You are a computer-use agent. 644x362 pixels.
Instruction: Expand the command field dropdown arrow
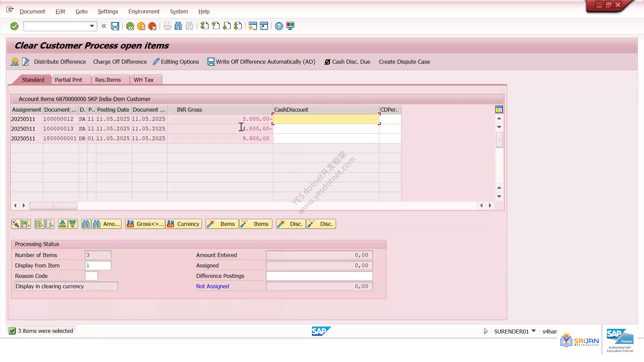pyautogui.click(x=92, y=26)
